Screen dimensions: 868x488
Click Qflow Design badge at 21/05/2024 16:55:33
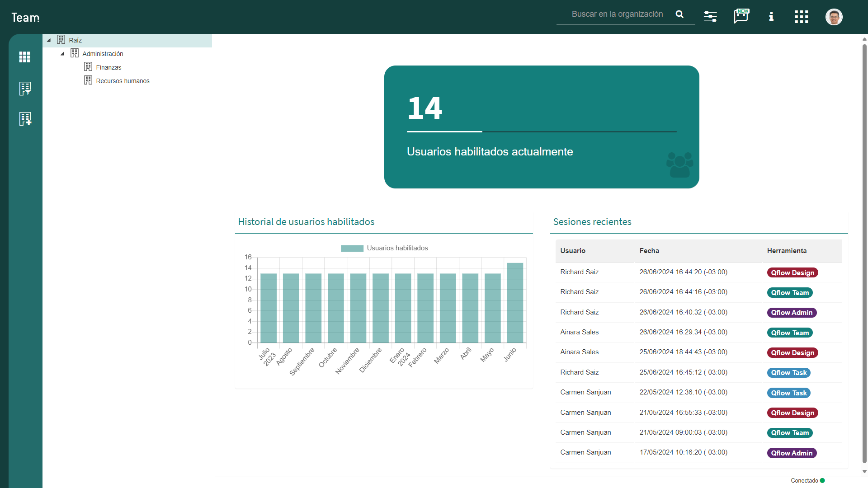pos(793,413)
